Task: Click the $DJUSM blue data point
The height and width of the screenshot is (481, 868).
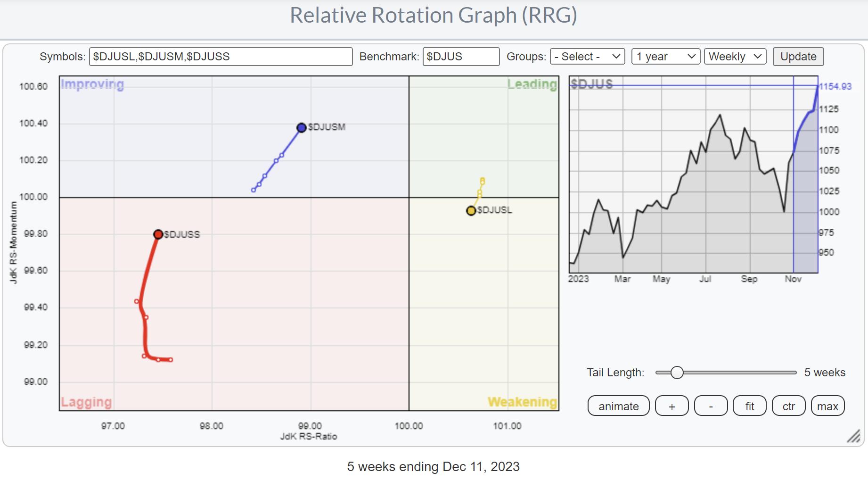Action: 302,127
